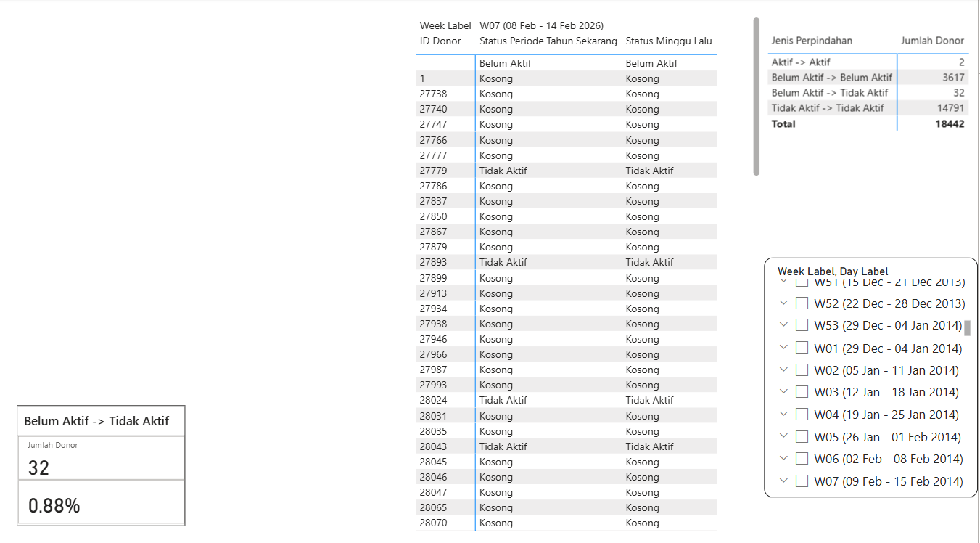This screenshot has width=980, height=543.
Task: Select Tidak Aktif -> Tidak Aktif row label
Action: tap(828, 108)
